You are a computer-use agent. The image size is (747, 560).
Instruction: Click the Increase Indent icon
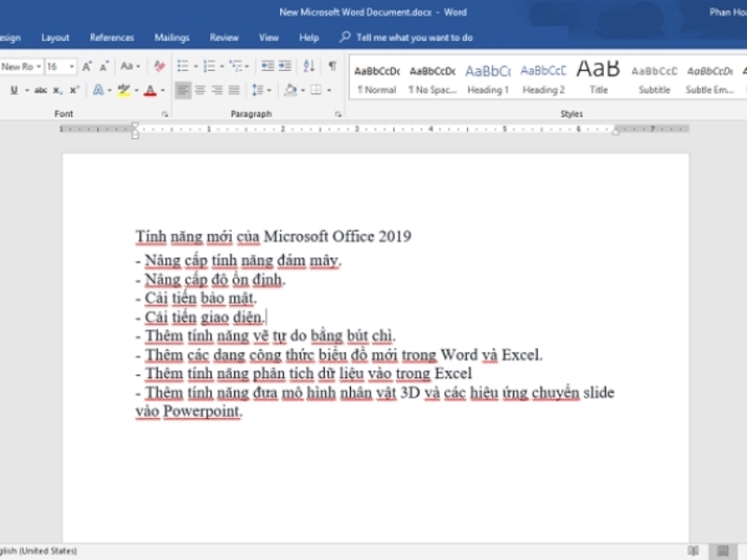tap(284, 66)
